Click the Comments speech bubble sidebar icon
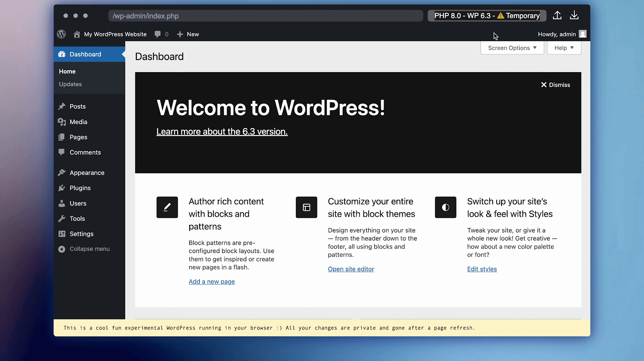The width and height of the screenshot is (644, 361). (62, 152)
